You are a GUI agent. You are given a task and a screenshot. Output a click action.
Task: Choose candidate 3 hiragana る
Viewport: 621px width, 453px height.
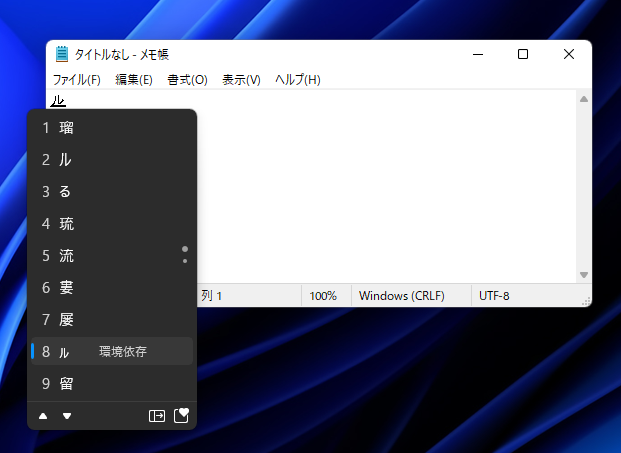(112, 192)
